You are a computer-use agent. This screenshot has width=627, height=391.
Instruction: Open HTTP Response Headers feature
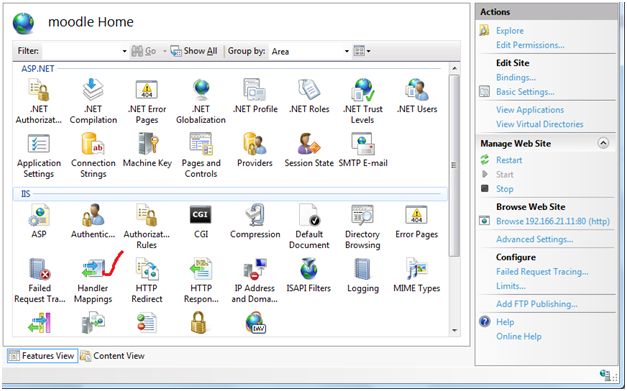pos(201,280)
